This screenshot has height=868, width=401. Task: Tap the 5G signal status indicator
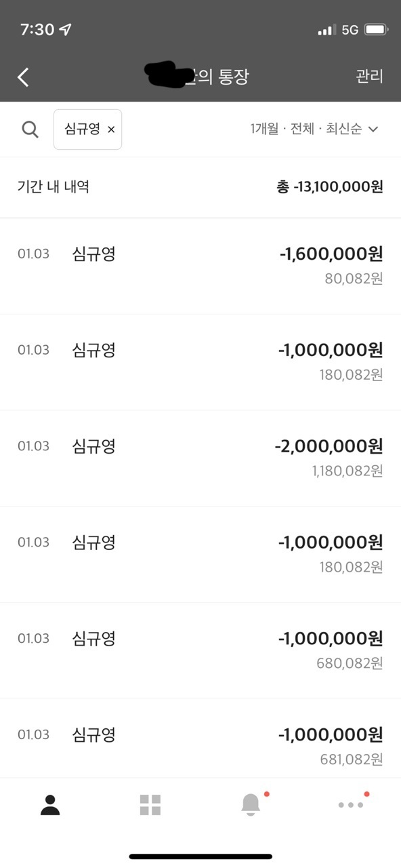350,30
